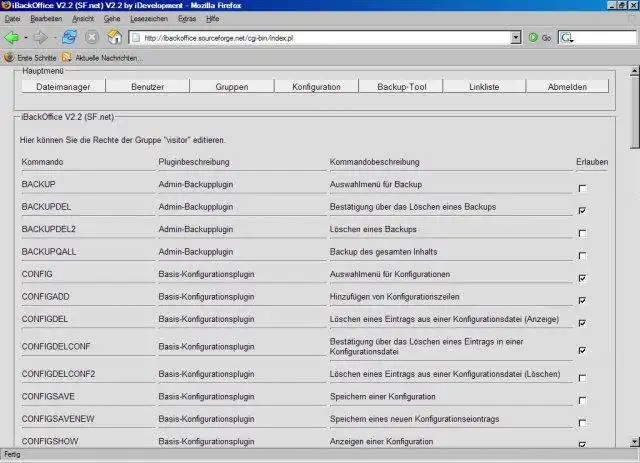This screenshot has height=463, width=640.
Task: Click the Kommando column header
Action: click(x=42, y=162)
